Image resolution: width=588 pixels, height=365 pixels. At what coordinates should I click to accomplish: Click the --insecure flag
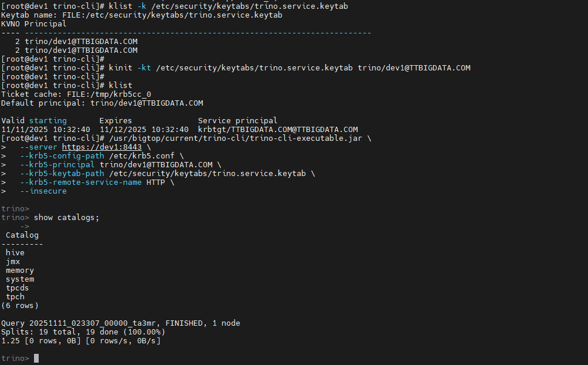43,191
